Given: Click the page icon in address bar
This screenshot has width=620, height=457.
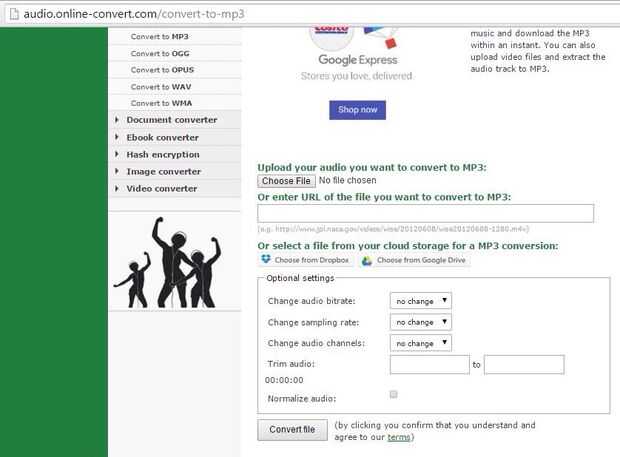Looking at the screenshot, I should coord(14,14).
